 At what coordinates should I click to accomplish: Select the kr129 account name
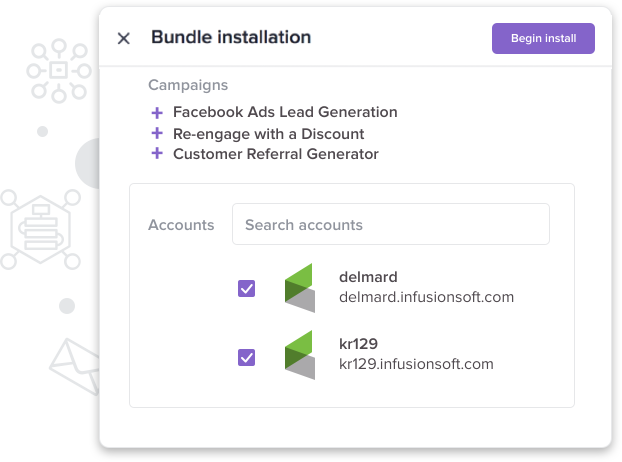click(358, 344)
